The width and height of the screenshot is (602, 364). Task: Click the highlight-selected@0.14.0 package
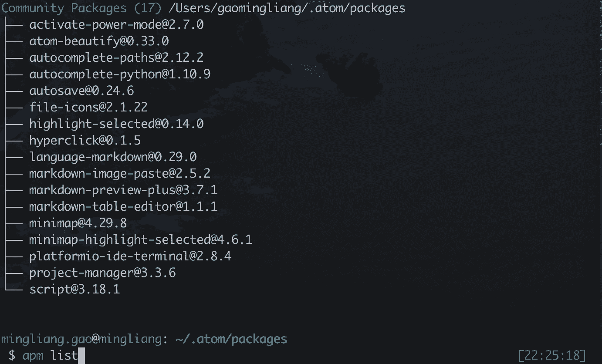(x=116, y=124)
